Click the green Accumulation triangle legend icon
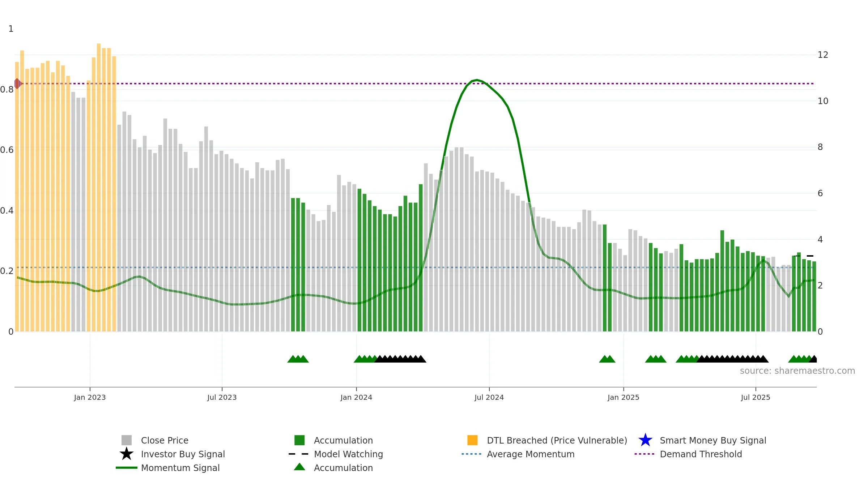This screenshot has width=868, height=488. coord(299,467)
